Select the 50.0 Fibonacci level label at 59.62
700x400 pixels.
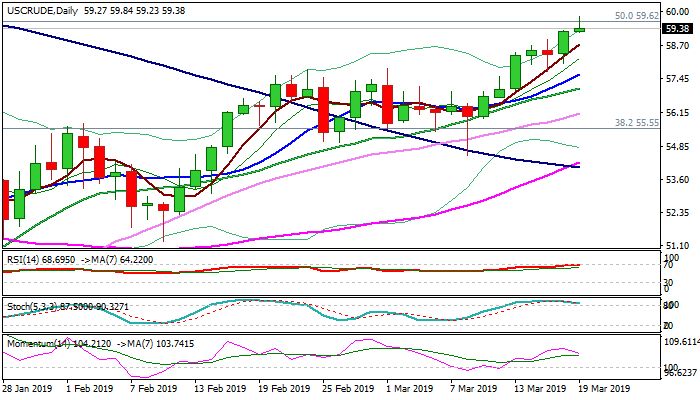636,16
